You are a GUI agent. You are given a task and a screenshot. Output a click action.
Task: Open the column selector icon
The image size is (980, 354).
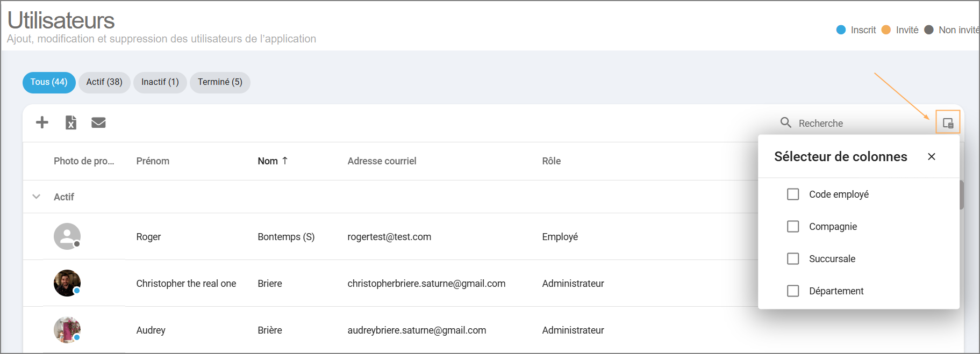click(x=948, y=123)
